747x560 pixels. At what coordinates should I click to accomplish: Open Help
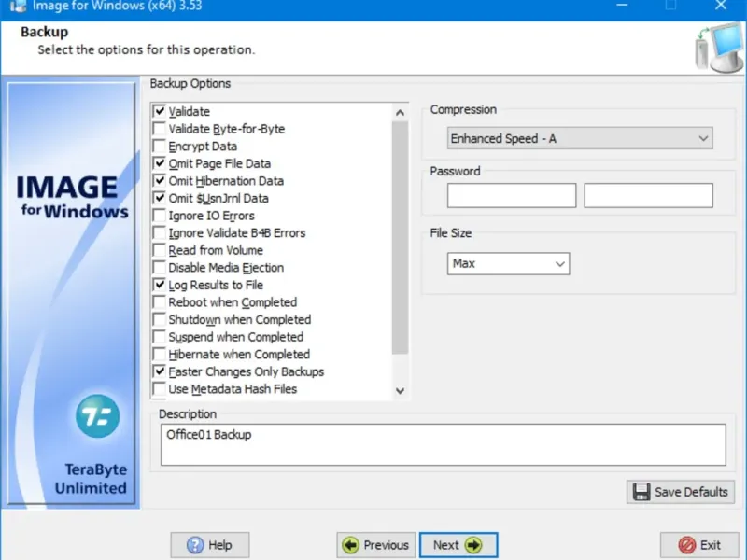pyautogui.click(x=210, y=545)
